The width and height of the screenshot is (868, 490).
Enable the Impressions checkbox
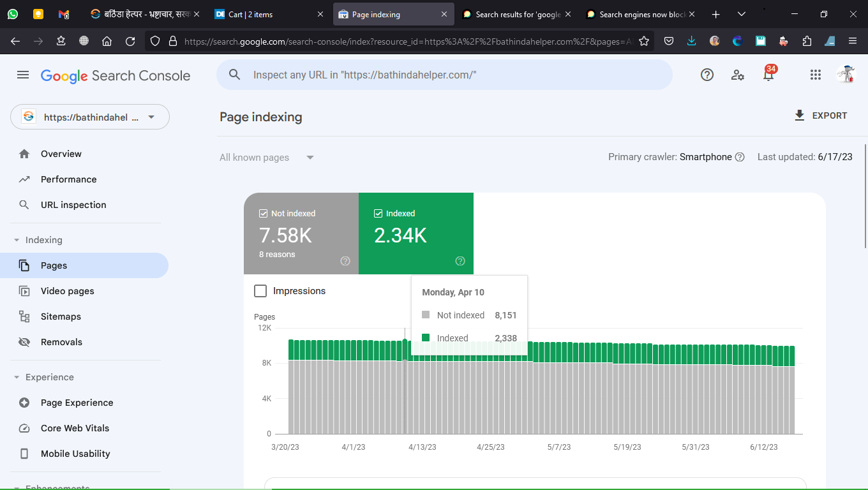click(260, 291)
